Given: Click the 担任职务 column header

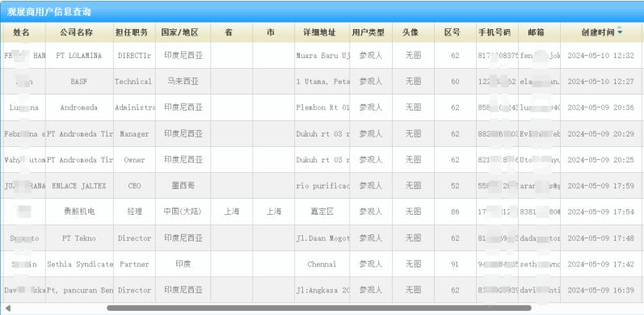Looking at the screenshot, I should click(x=134, y=32).
